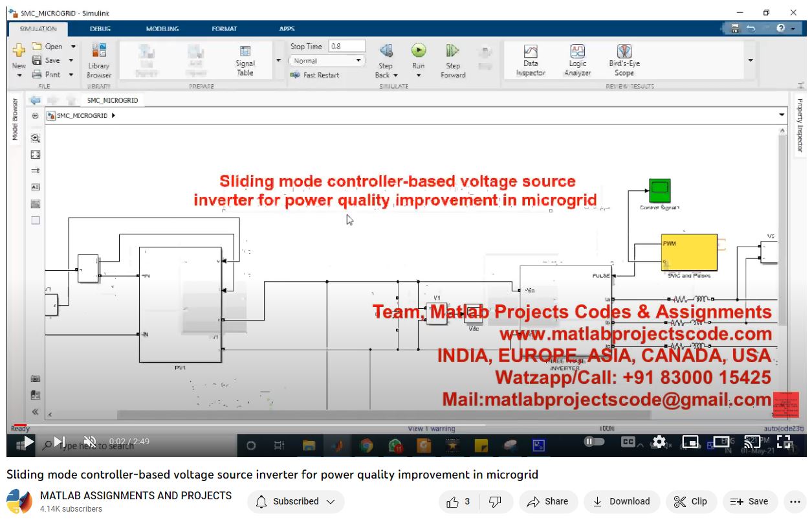Click the Step Back icon

[x=386, y=52]
